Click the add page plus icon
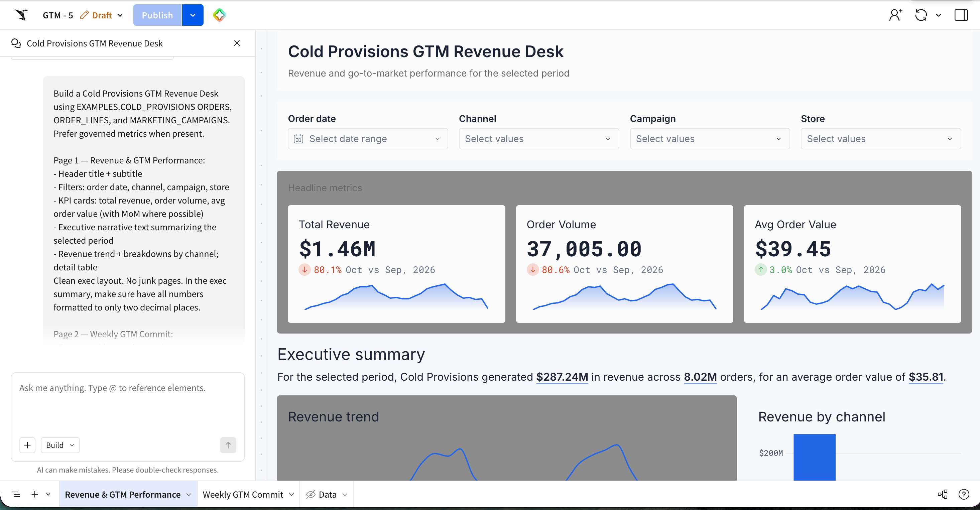980x510 pixels. click(x=35, y=494)
